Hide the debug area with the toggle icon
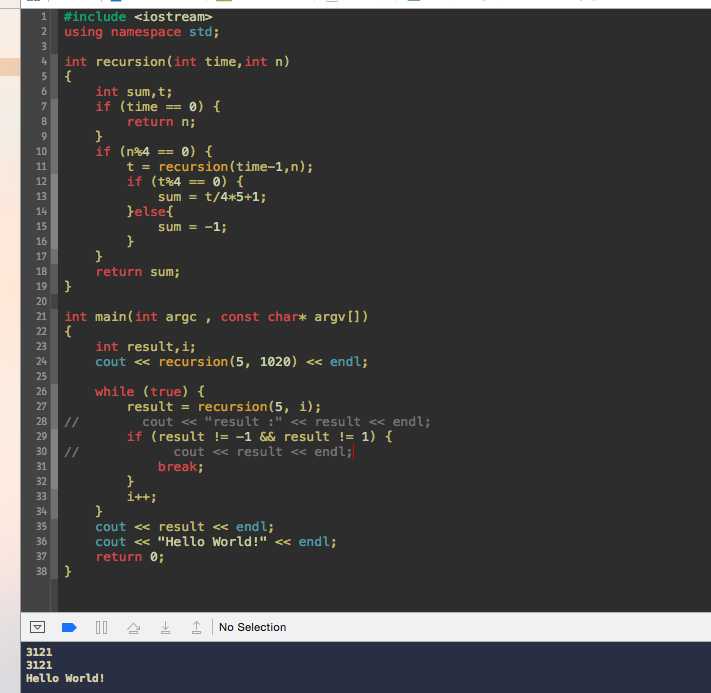 click(x=37, y=627)
